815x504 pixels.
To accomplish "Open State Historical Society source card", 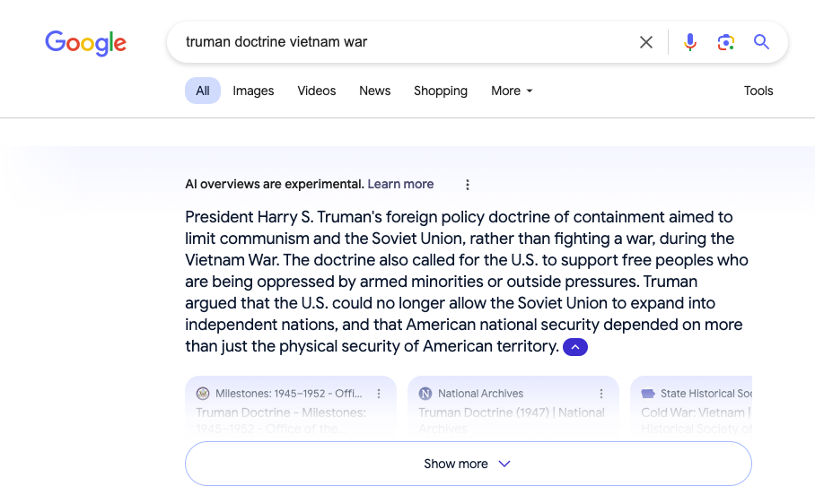I will point(691,407).
